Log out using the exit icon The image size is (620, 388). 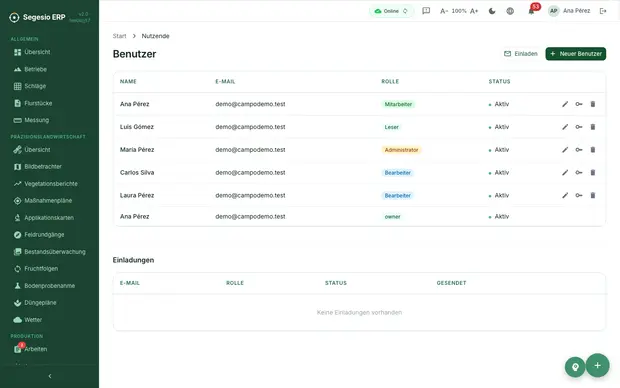(x=603, y=11)
